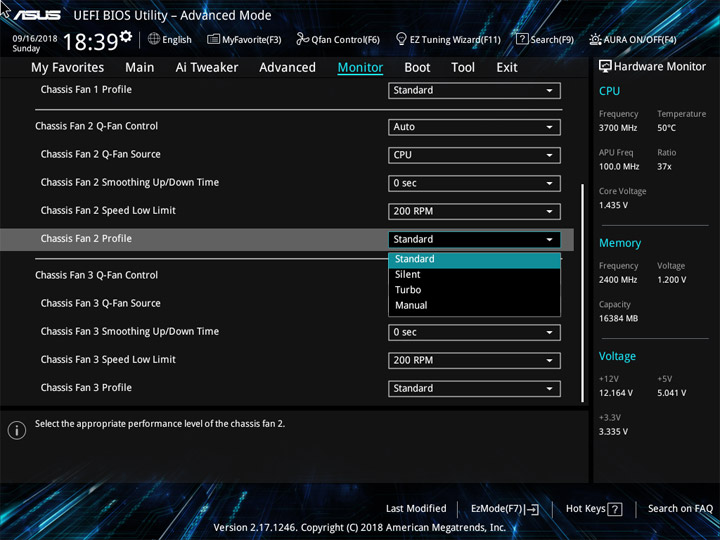Viewport: 720px width, 540px height.
Task: Click the Hardware Monitor screen icon
Action: (605, 67)
